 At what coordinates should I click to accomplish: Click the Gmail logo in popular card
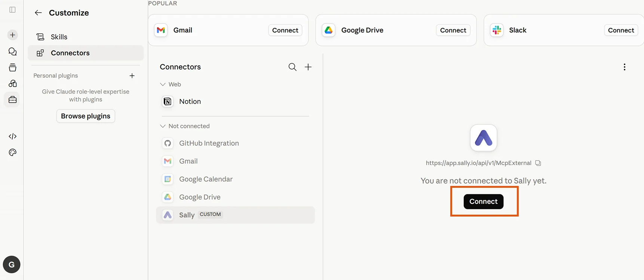pos(161,30)
